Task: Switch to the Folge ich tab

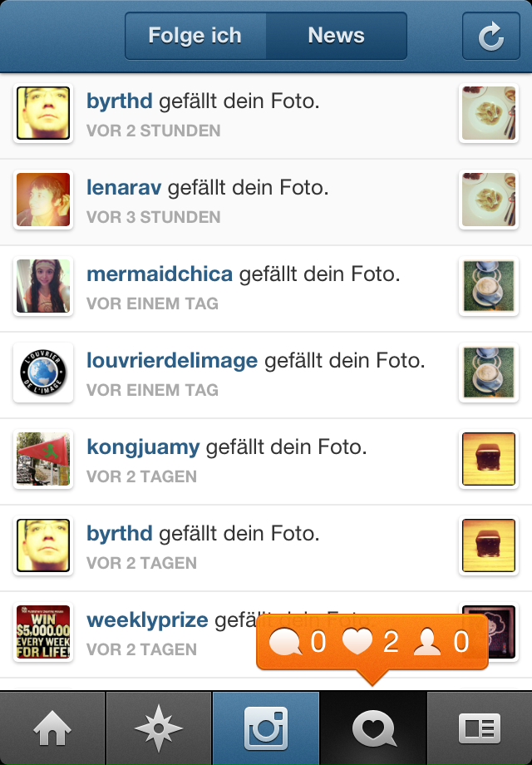Action: [195, 36]
